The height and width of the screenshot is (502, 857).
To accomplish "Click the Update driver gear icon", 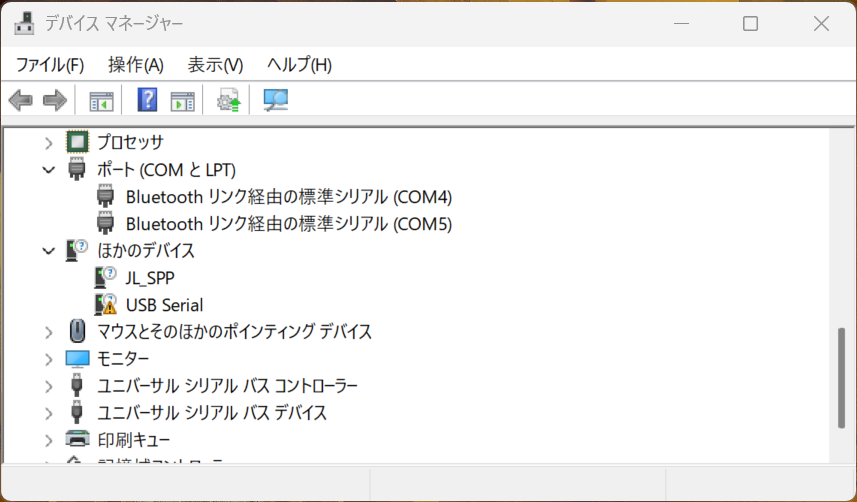I will [x=228, y=100].
